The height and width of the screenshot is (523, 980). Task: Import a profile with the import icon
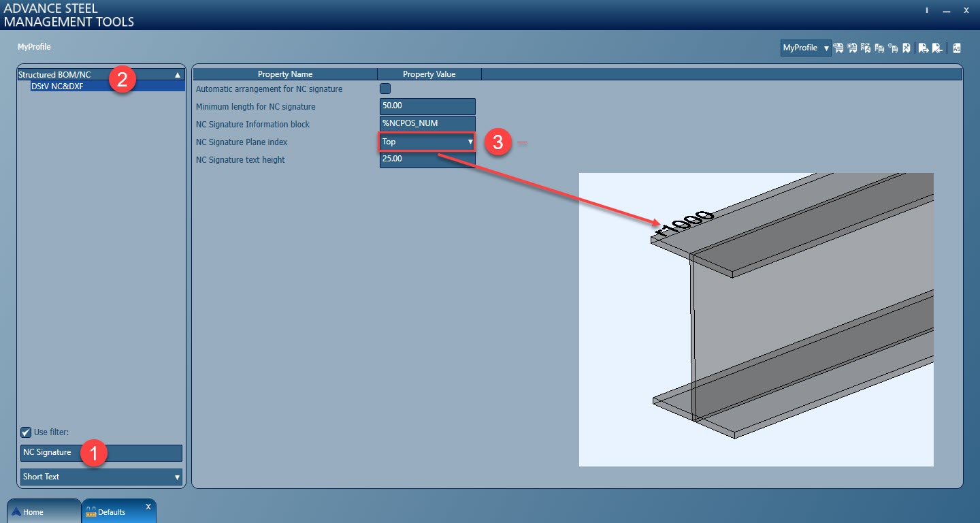tap(937, 48)
